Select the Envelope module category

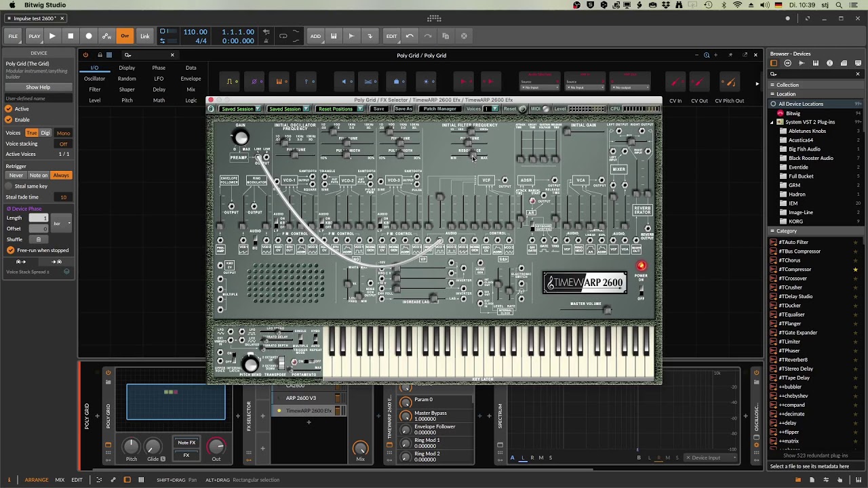tap(191, 79)
